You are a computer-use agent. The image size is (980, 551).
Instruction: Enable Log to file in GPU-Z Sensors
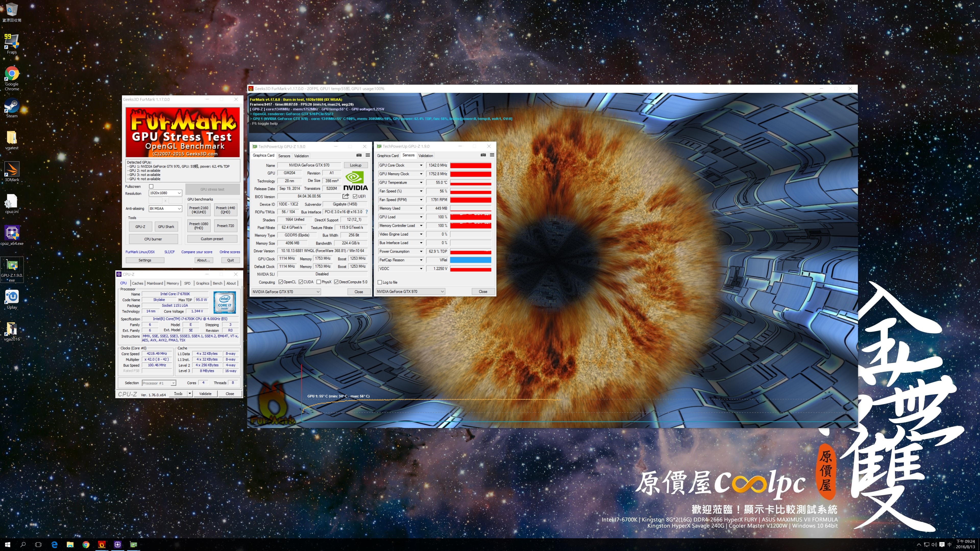point(380,282)
